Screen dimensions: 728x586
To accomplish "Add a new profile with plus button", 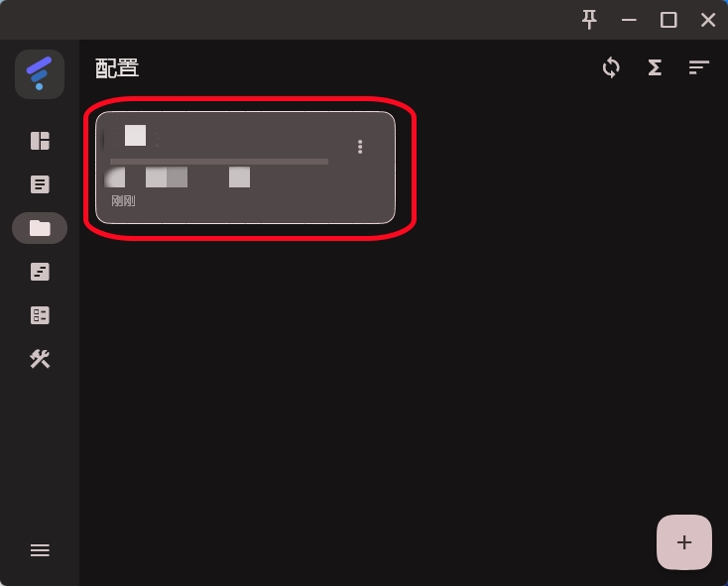I will pos(684,542).
